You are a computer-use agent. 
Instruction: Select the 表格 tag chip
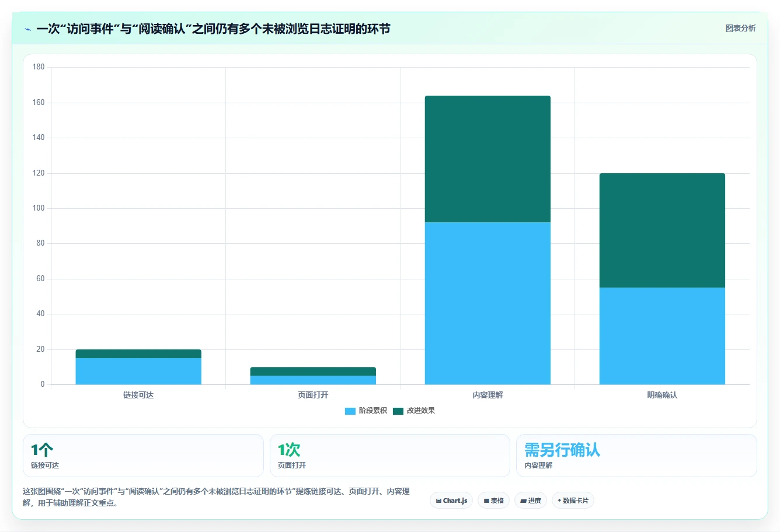(493, 501)
